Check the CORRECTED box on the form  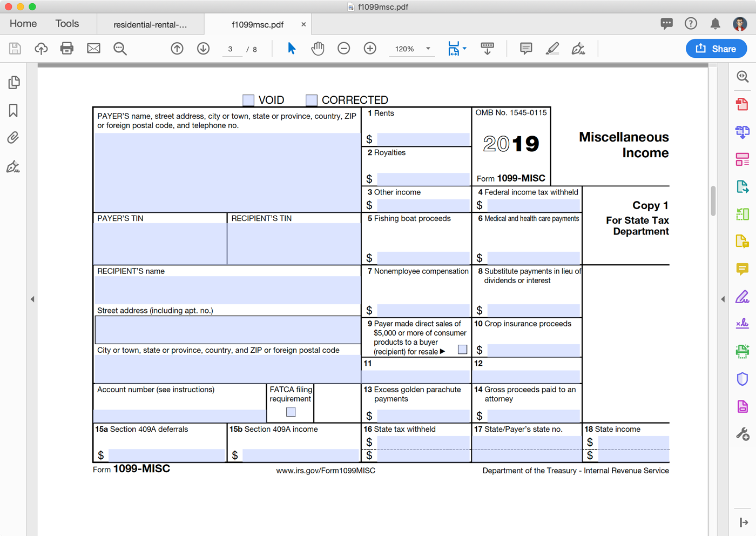(311, 100)
